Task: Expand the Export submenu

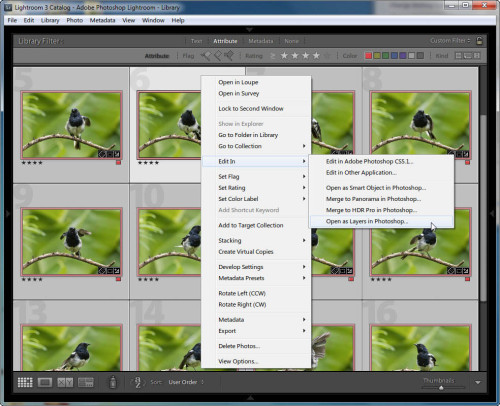Action: 256,331
